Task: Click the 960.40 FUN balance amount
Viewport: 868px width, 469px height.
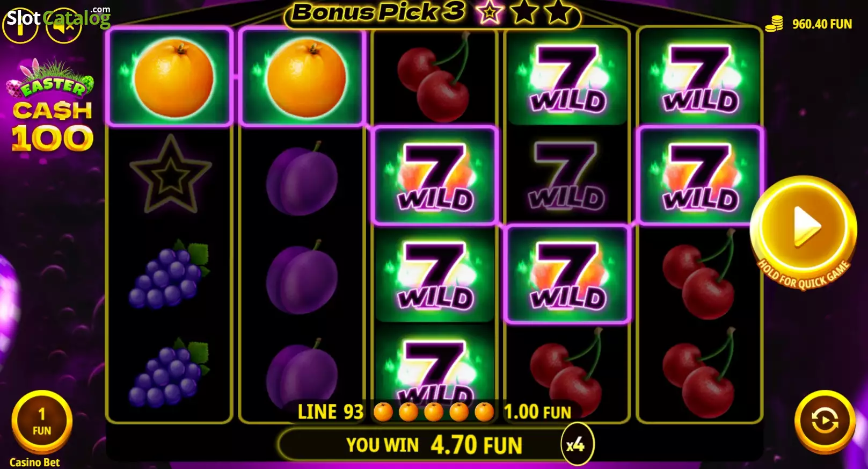Action: pos(822,24)
